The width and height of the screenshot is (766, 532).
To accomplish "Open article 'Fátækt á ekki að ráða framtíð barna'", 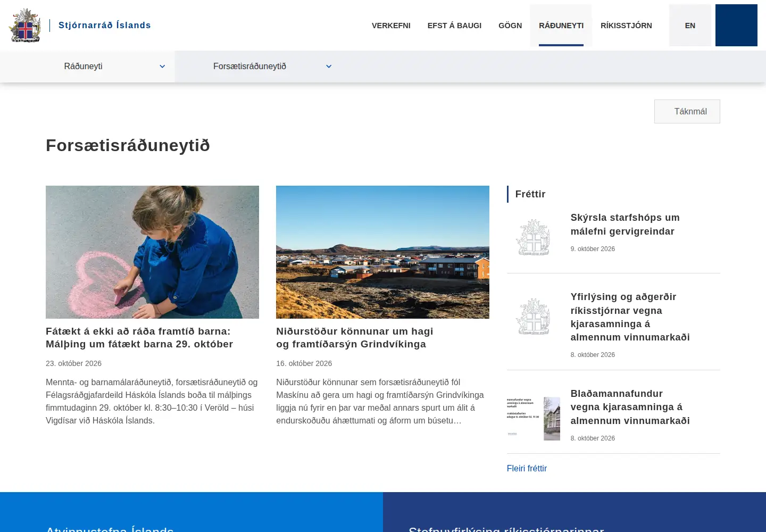I will click(139, 338).
